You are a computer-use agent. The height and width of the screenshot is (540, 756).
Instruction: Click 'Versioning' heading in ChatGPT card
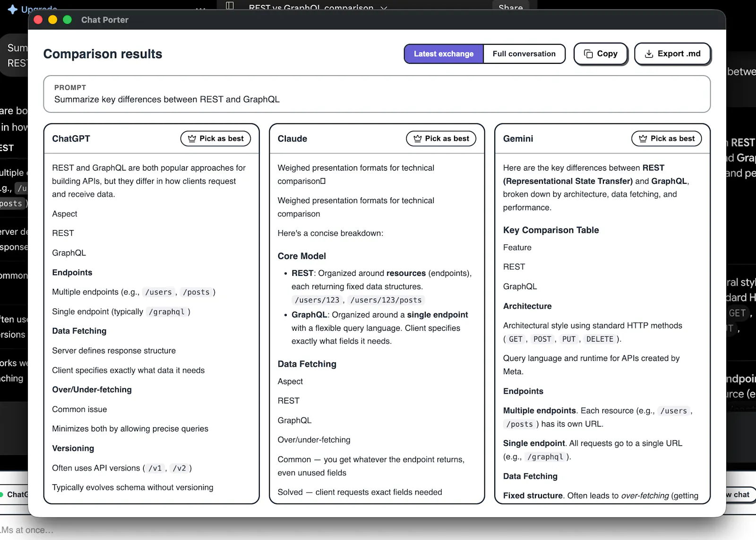click(x=73, y=448)
